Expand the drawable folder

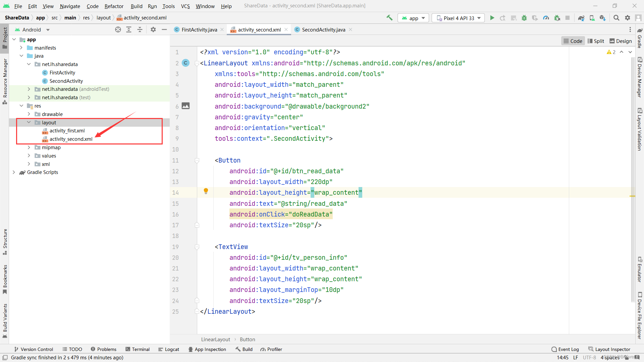pyautogui.click(x=29, y=114)
